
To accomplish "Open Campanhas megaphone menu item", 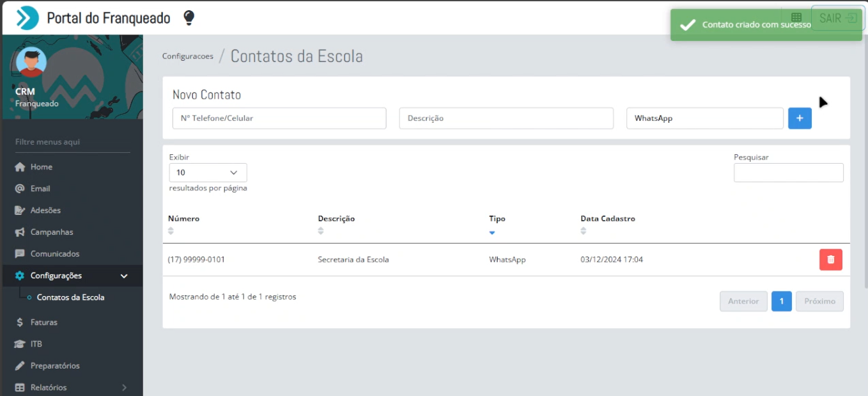I will [x=52, y=232].
